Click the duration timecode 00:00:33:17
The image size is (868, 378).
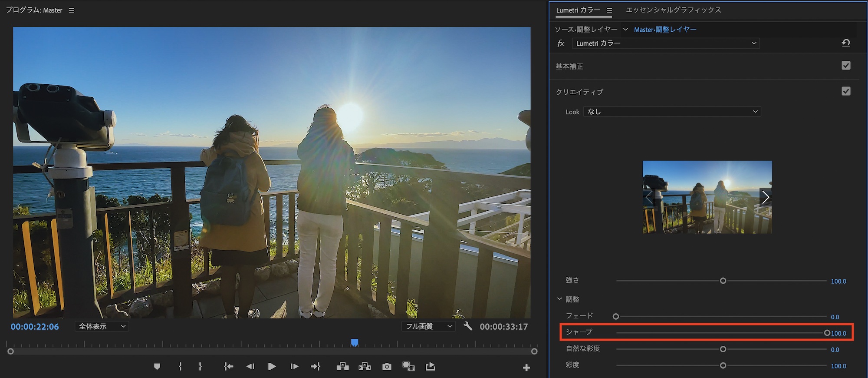coord(504,327)
